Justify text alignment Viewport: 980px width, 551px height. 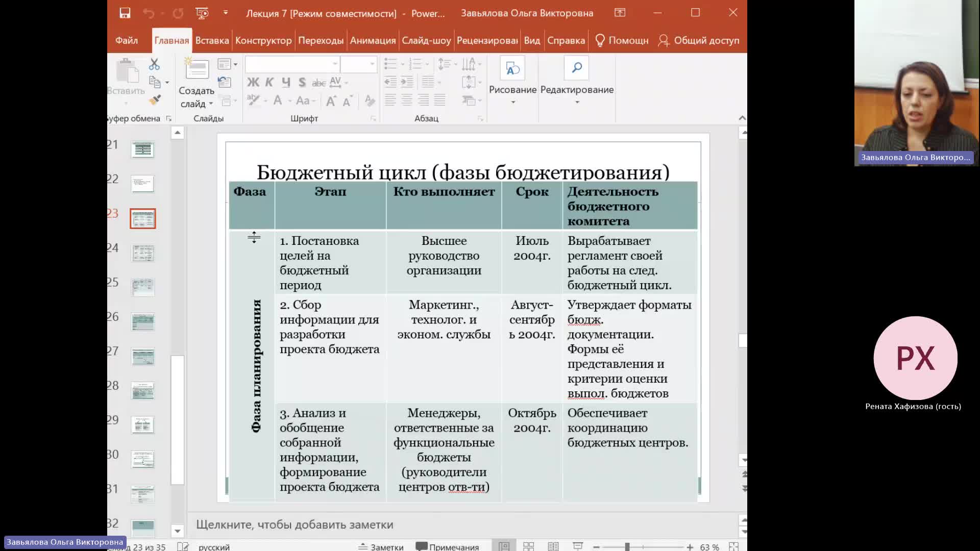click(439, 100)
